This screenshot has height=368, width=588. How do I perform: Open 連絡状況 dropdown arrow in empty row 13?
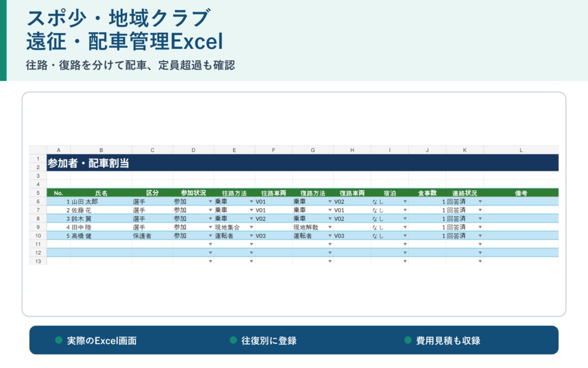[x=480, y=261]
